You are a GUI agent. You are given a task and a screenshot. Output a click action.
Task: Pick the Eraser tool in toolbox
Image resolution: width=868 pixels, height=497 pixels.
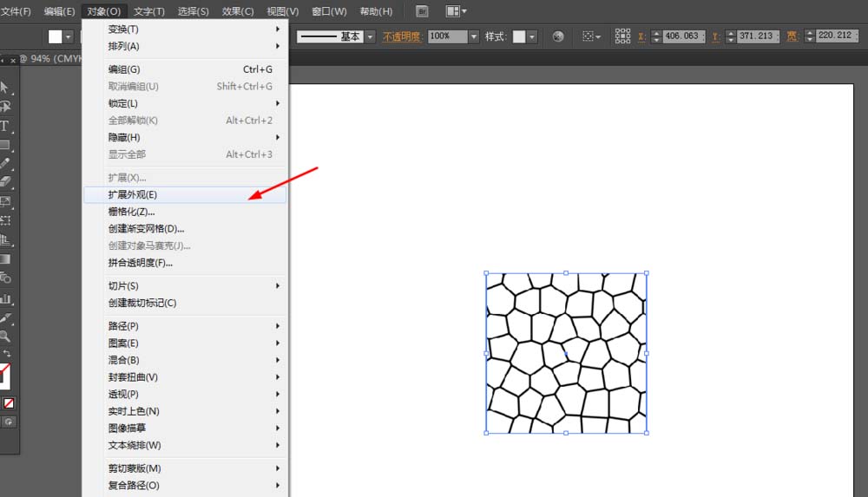click(5, 182)
